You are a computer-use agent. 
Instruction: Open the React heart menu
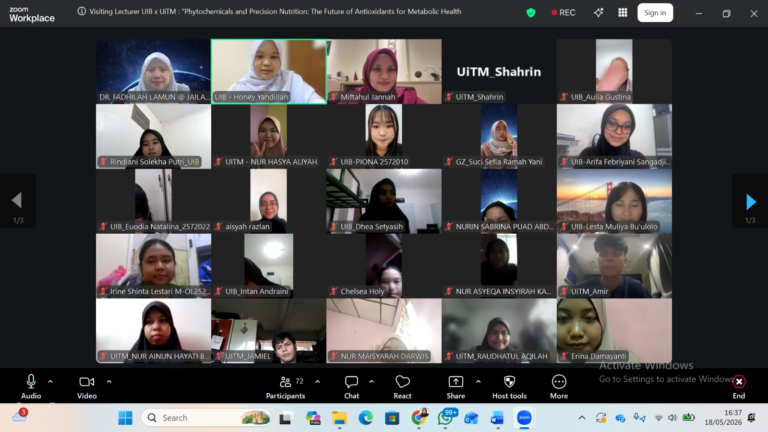pyautogui.click(x=403, y=386)
